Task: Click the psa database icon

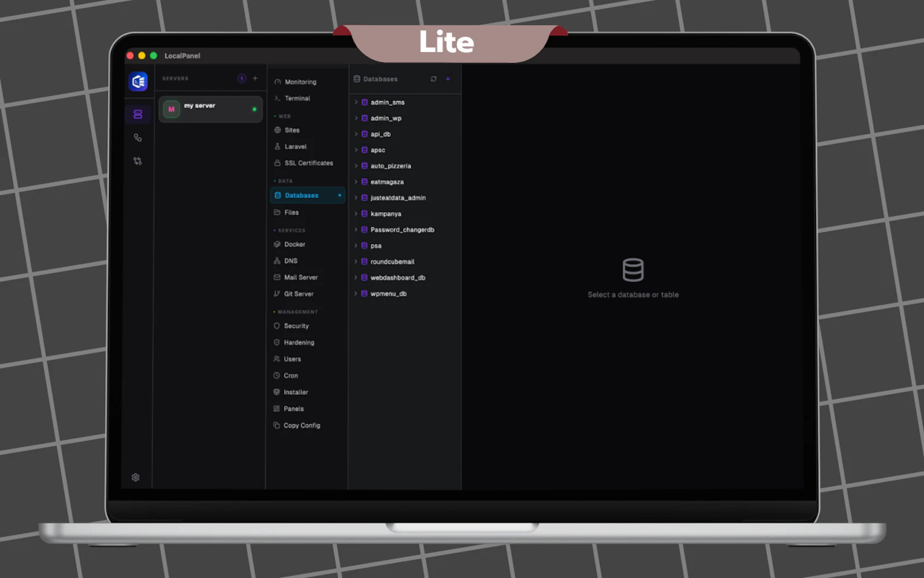Action: [x=364, y=246]
